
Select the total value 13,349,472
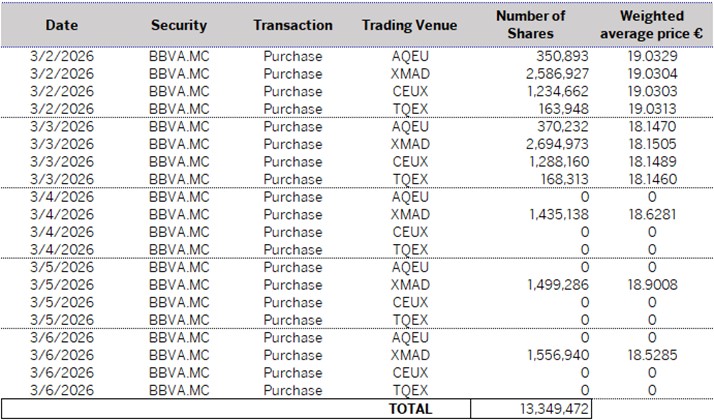click(551, 408)
